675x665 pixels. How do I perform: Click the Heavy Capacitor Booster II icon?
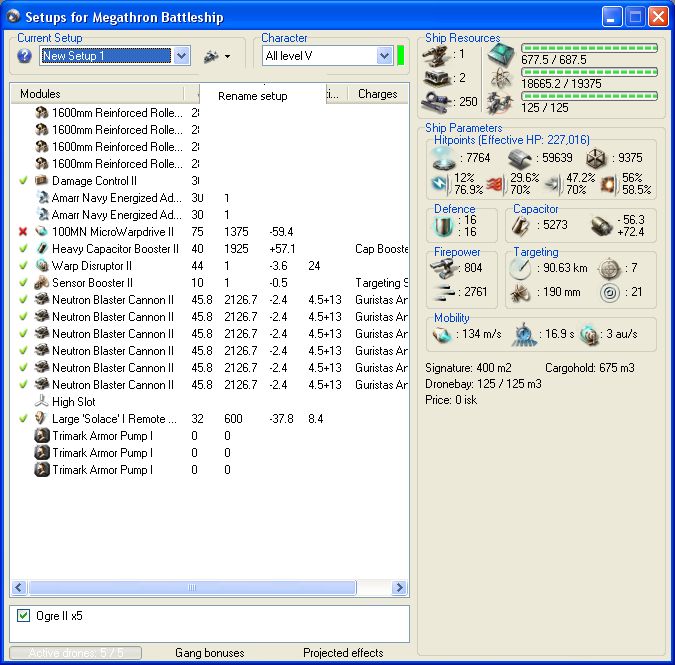click(x=42, y=248)
